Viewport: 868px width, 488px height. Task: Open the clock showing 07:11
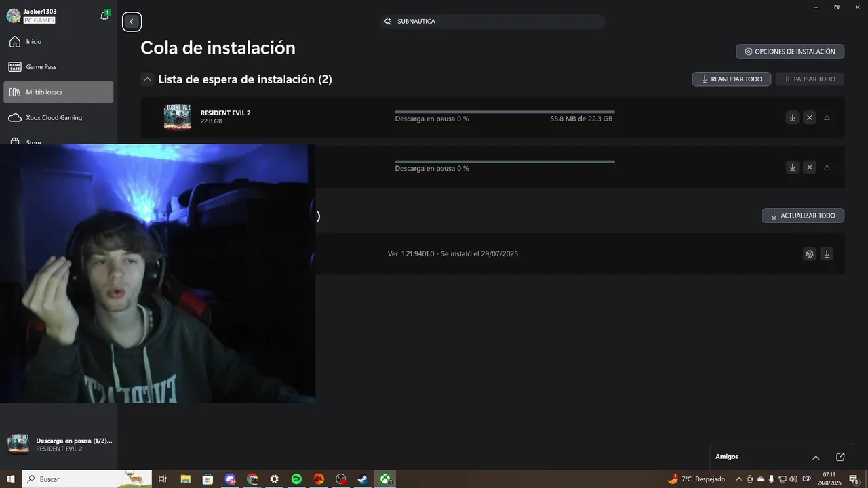829,479
